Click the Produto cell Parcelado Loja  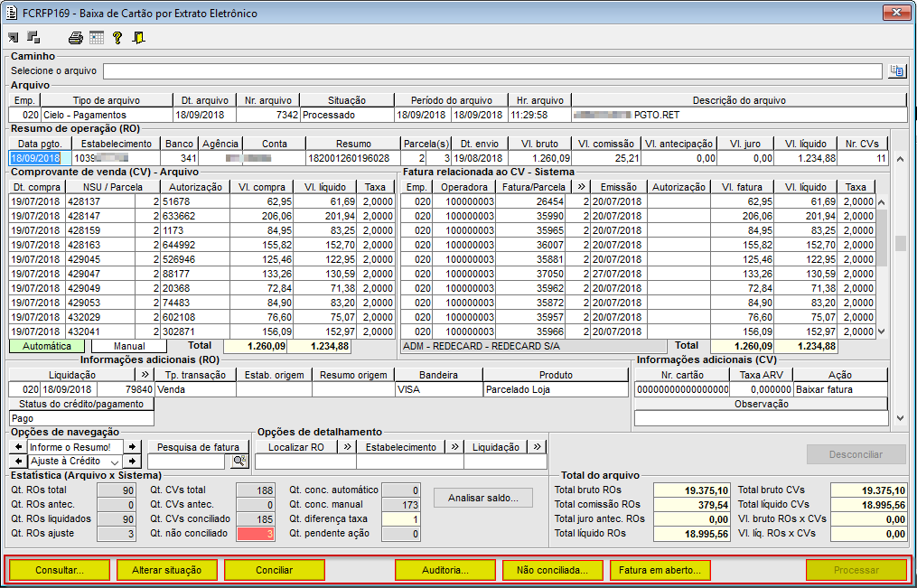[557, 390]
